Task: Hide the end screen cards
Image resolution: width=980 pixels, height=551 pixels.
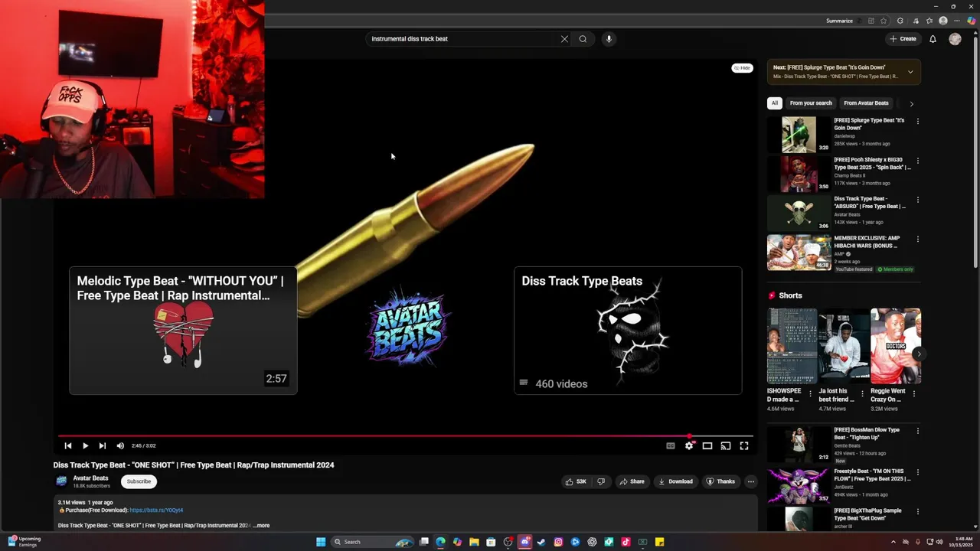Action: [742, 68]
